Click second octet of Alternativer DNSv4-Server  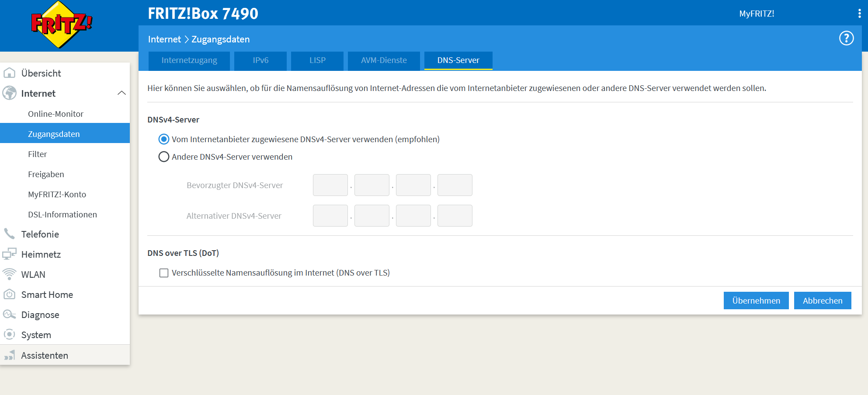click(x=372, y=216)
